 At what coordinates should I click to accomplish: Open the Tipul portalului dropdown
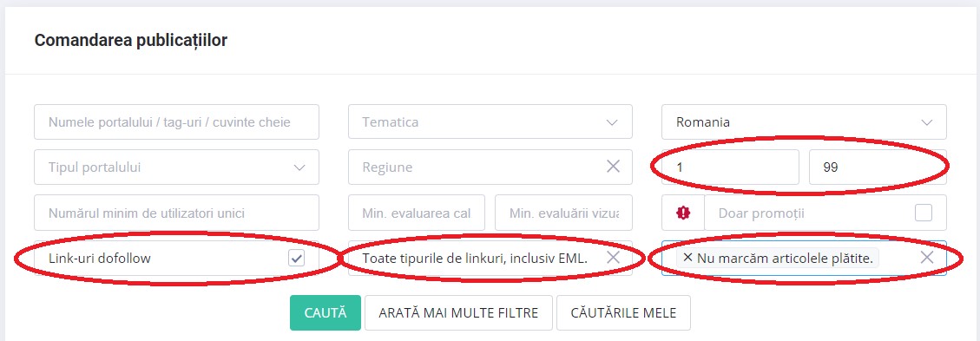176,167
